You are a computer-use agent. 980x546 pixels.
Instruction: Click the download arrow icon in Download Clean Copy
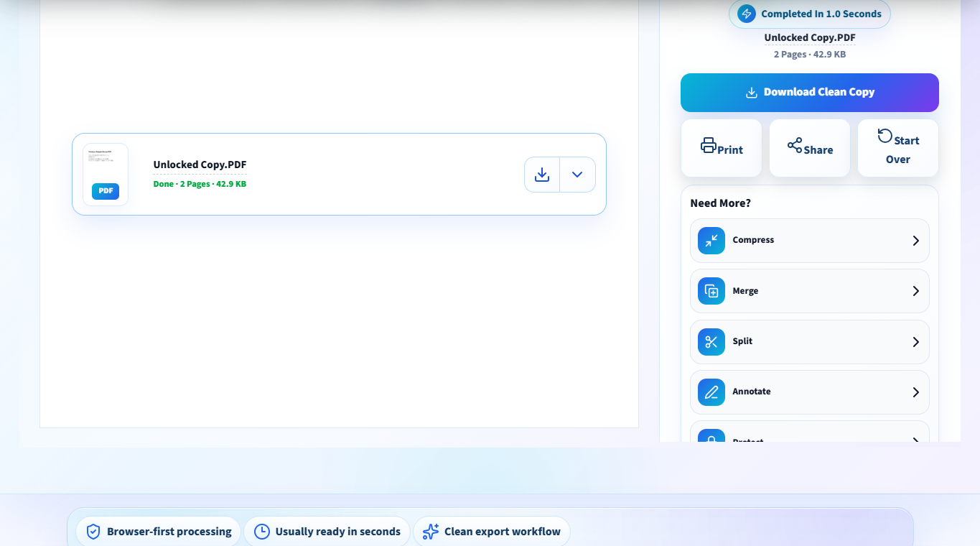[752, 93]
